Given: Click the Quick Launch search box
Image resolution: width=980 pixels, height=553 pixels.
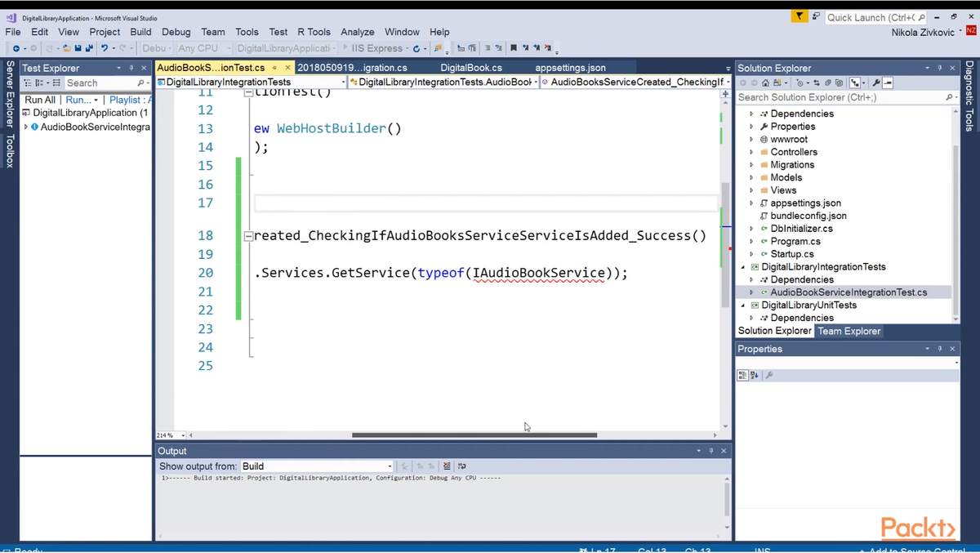Looking at the screenshot, I should click(x=876, y=16).
